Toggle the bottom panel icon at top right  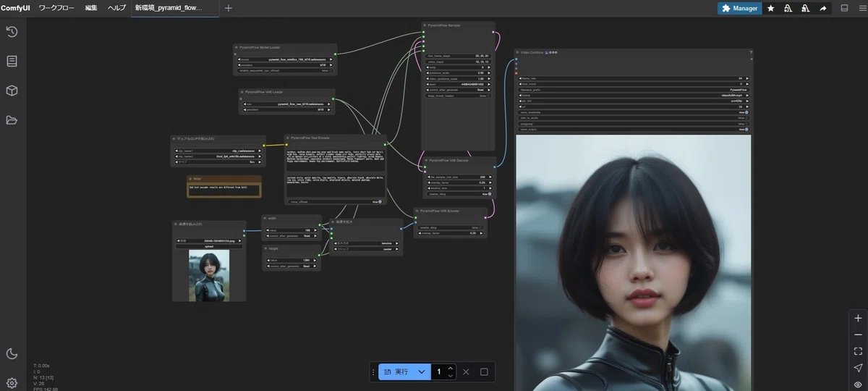[x=844, y=8]
